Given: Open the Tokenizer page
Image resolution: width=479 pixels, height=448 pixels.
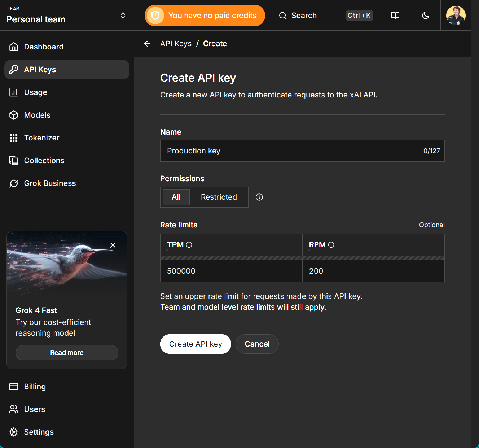Looking at the screenshot, I should pyautogui.click(x=41, y=138).
